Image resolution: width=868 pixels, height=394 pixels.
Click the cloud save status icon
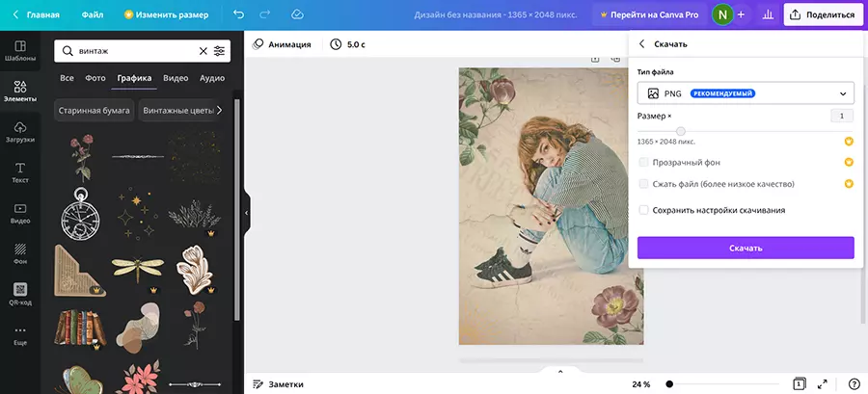[297, 15]
